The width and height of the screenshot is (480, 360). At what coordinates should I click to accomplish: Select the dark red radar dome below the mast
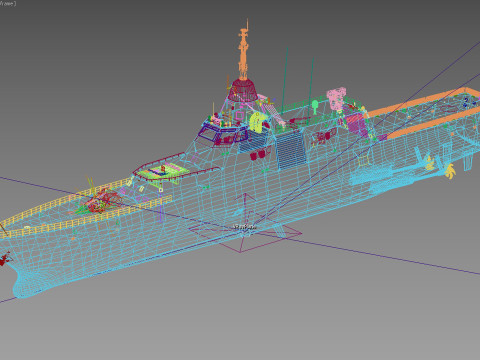tap(244, 90)
